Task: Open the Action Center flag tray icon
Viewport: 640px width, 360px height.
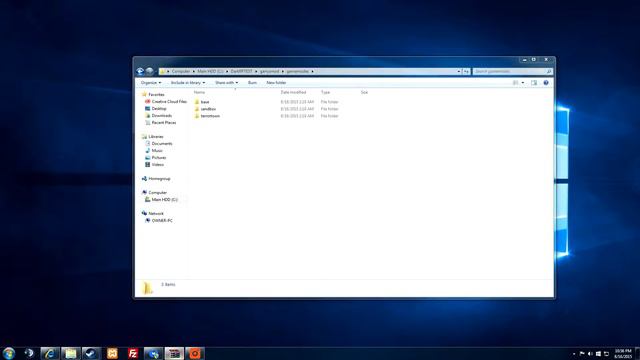Action: coord(582,353)
